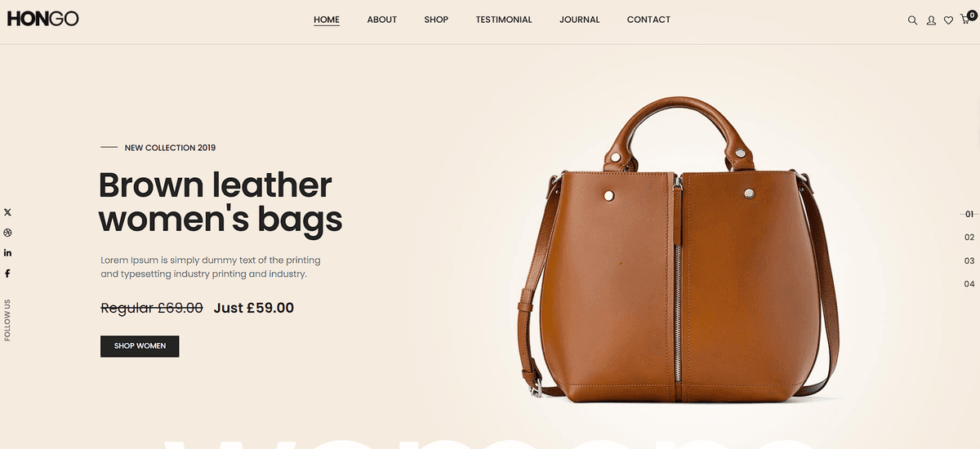Screen dimensions: 980x449
Task: Open the Contact menu item
Action: [648, 20]
